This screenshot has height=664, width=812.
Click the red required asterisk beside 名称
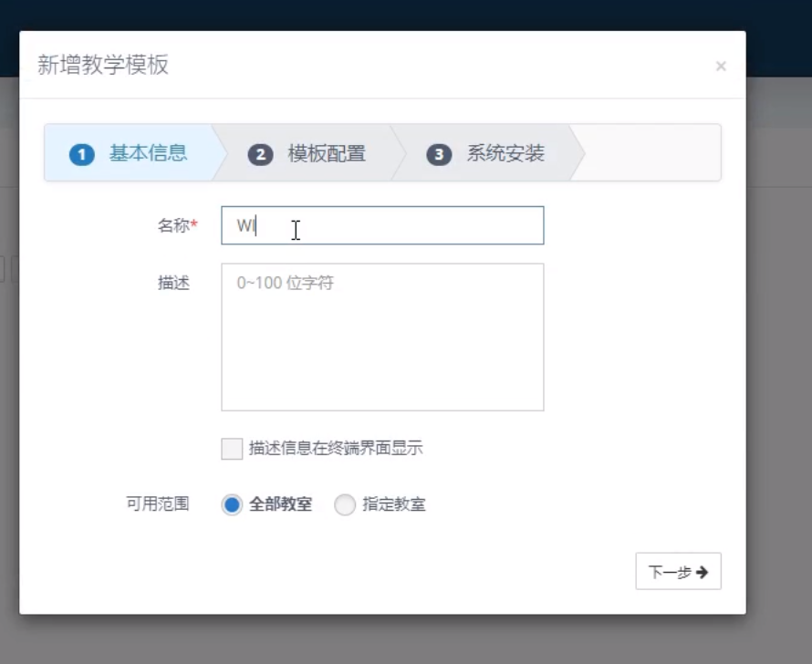[x=194, y=226]
